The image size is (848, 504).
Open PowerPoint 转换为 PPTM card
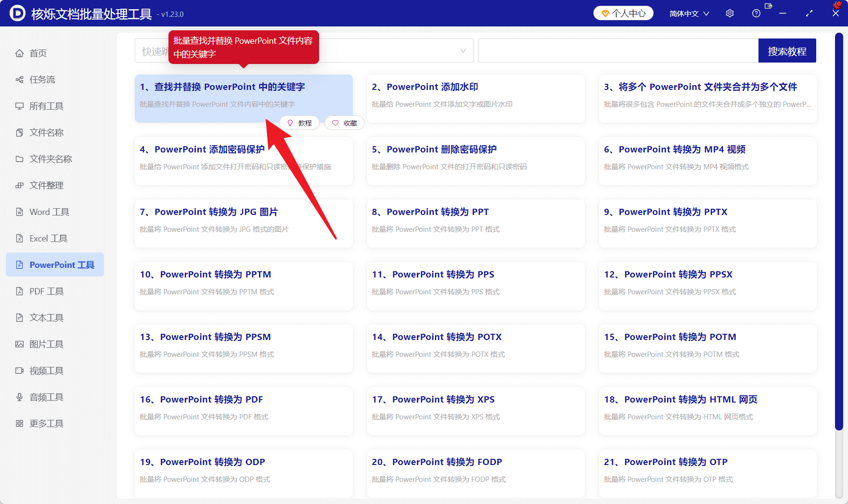tap(244, 286)
